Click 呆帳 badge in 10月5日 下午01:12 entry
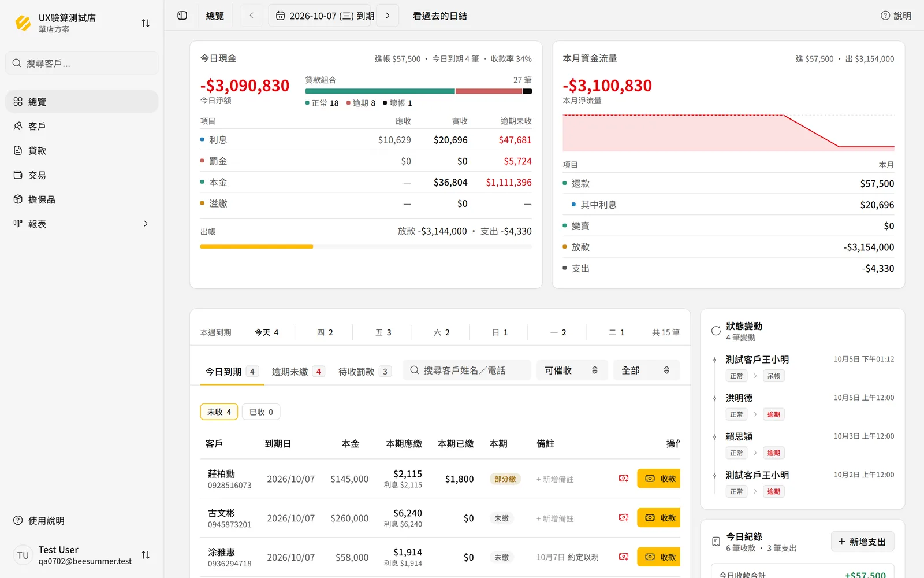The image size is (924, 578). pyautogui.click(x=773, y=376)
